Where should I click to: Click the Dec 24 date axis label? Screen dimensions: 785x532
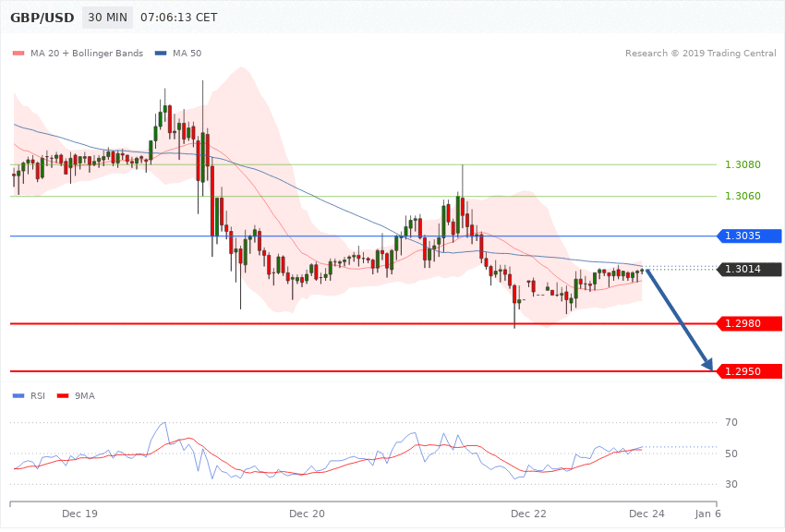pos(646,514)
